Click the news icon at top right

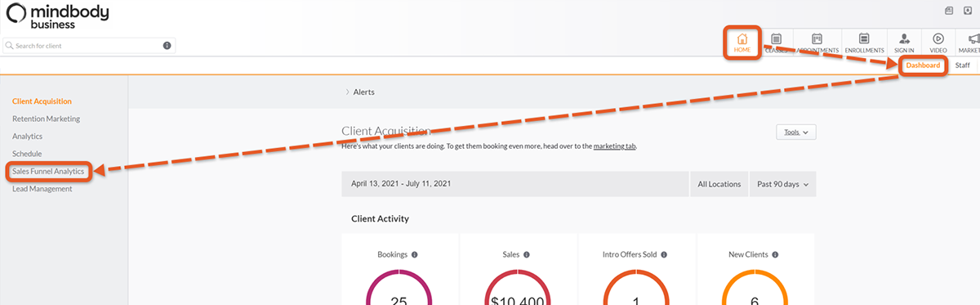click(949, 11)
